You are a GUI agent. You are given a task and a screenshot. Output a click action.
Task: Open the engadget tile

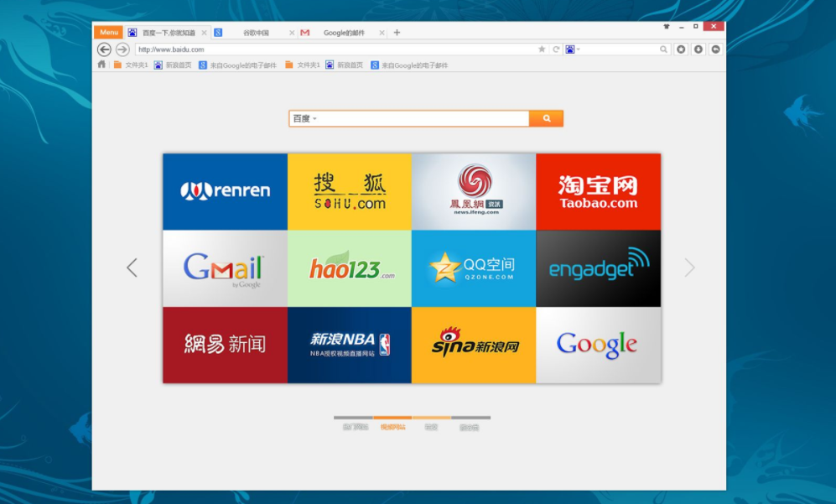(598, 268)
